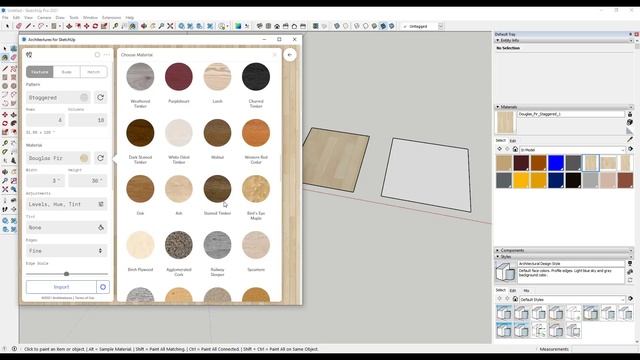Viewport: 640px width, 360px height.
Task: Open the Douglas Fir material selector
Action: pyautogui.click(x=58, y=158)
